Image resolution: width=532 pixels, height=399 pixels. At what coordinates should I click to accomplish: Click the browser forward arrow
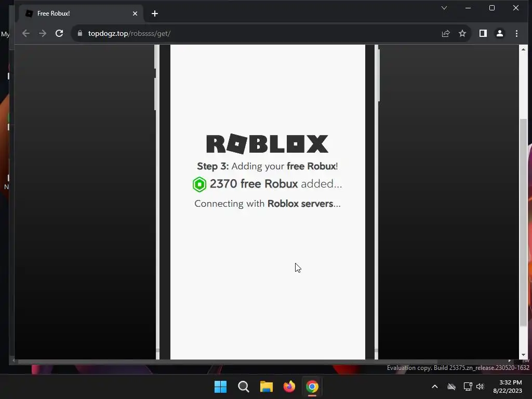click(43, 33)
